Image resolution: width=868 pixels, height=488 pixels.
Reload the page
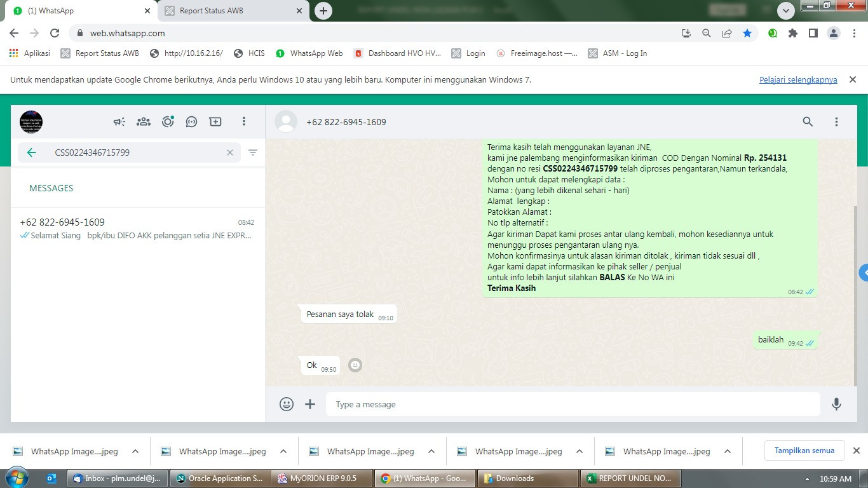click(x=55, y=33)
